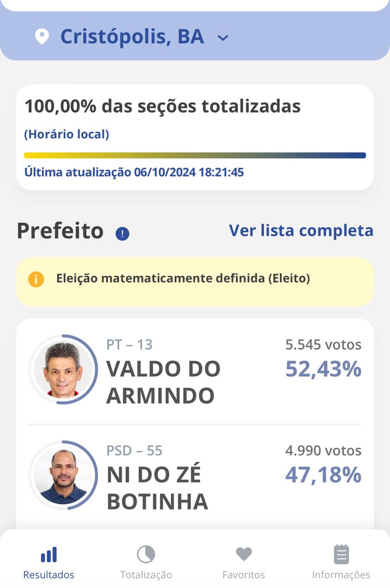The height and width of the screenshot is (588, 390).
Task: Click the blue info icon beside Prefeito
Action: (122, 234)
